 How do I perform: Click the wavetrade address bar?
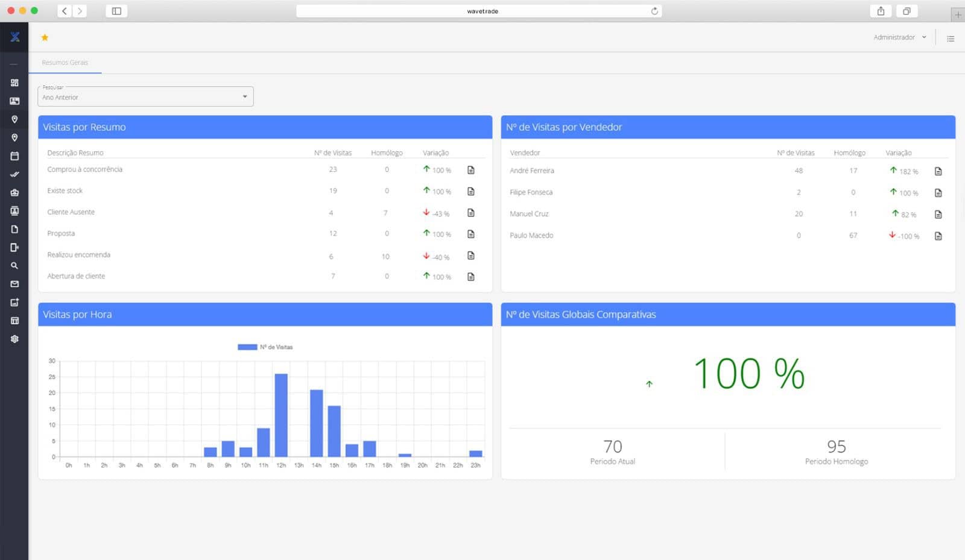pos(479,11)
